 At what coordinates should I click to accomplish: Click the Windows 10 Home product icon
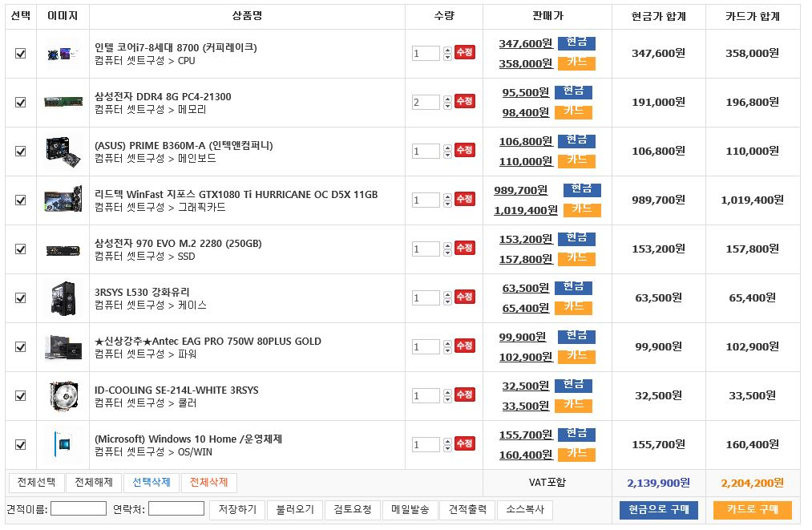point(62,444)
